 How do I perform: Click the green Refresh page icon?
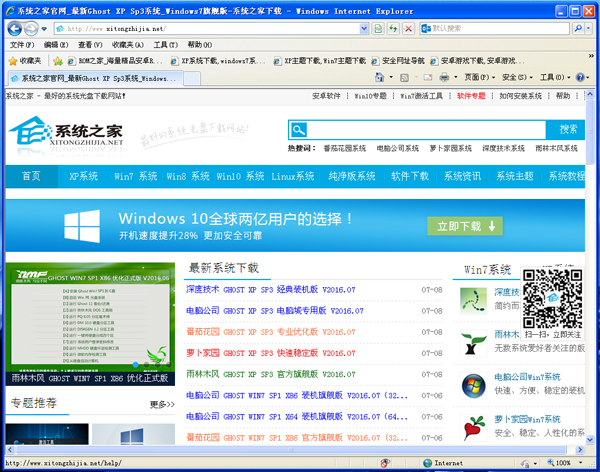tap(393, 28)
